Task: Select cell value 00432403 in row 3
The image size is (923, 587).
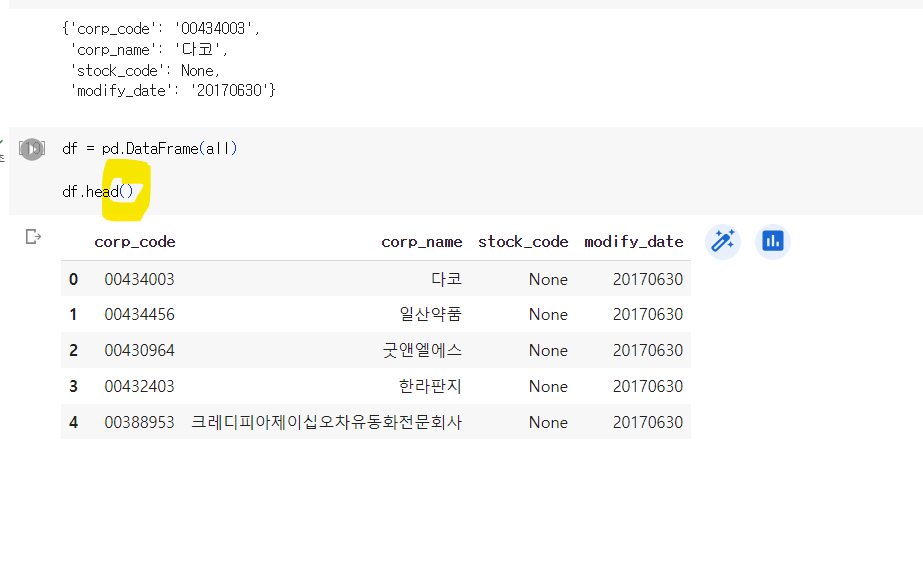Action: [x=140, y=386]
